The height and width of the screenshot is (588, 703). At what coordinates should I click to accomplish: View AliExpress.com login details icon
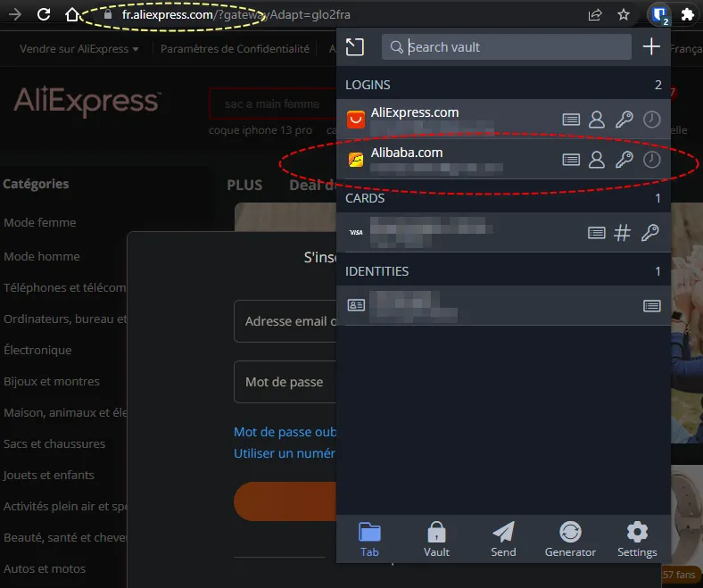pyautogui.click(x=571, y=120)
